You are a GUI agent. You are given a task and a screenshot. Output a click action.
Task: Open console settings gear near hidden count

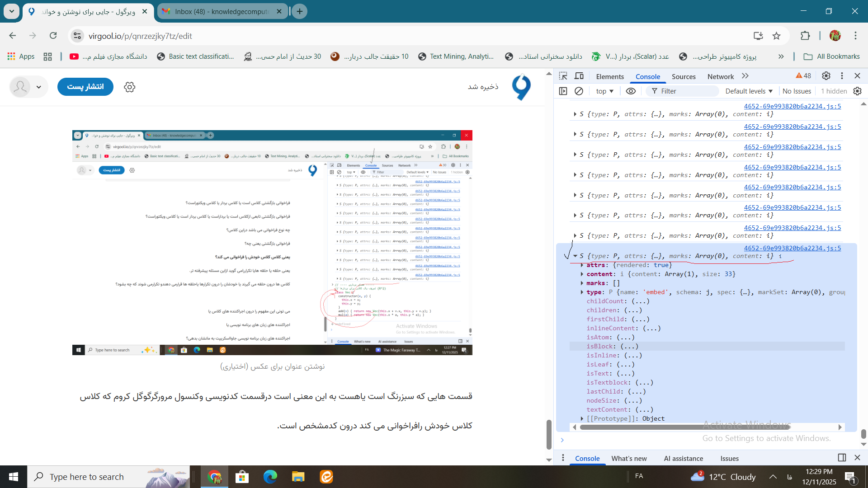pos(857,91)
